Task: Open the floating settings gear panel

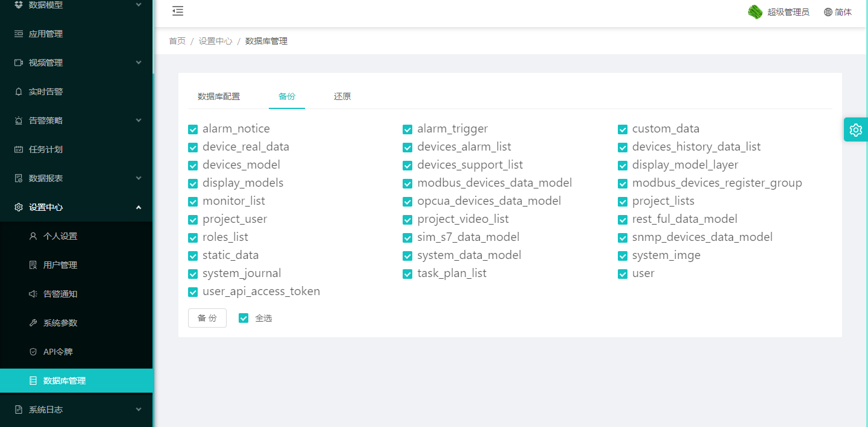Action: click(855, 129)
